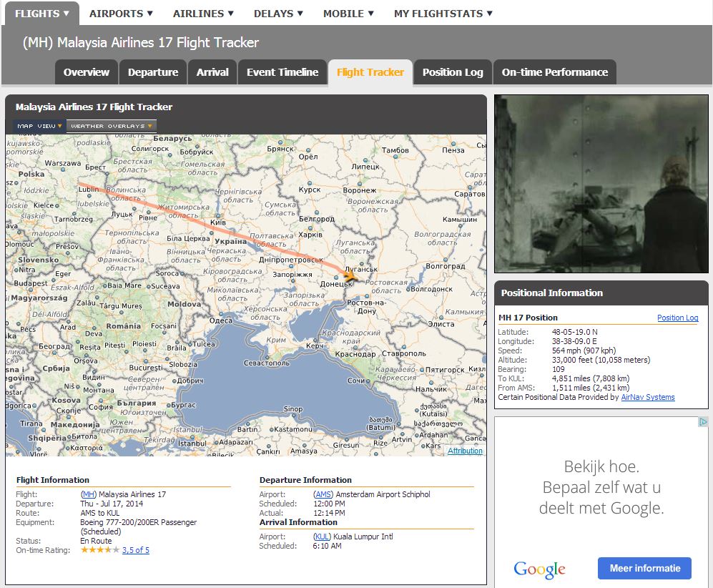Image resolution: width=713 pixels, height=588 pixels.
Task: Open the AirNav Systems link
Action: (647, 397)
